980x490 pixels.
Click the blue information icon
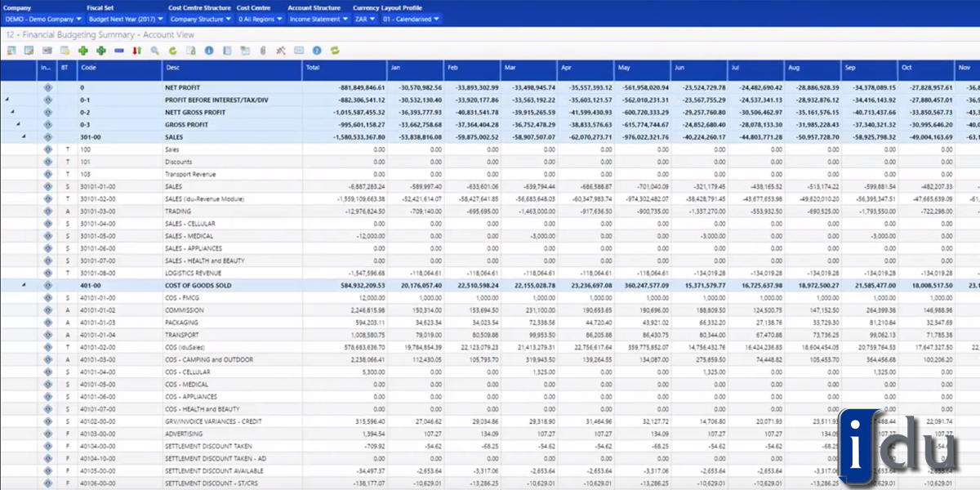210,50
